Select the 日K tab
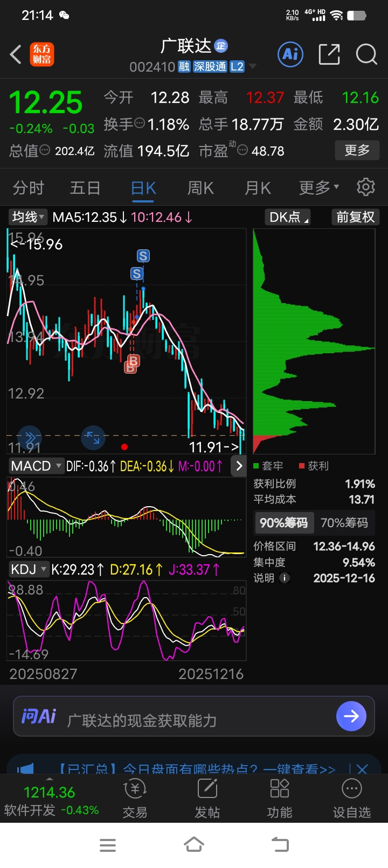Viewport: 388px width, 868px height. click(143, 187)
